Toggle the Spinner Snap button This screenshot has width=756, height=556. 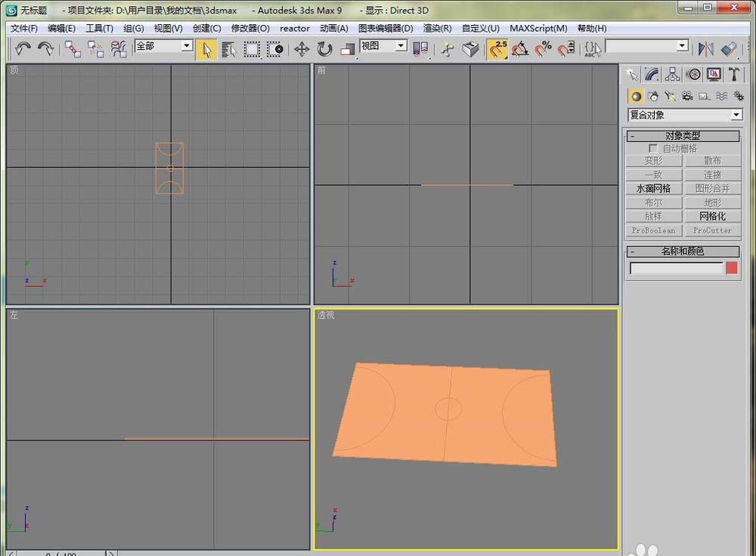click(566, 49)
